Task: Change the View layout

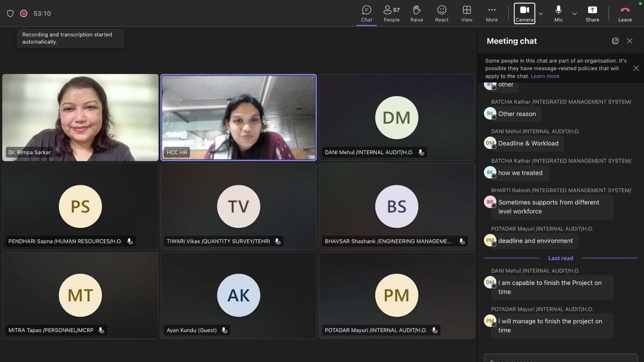Action: point(466,14)
